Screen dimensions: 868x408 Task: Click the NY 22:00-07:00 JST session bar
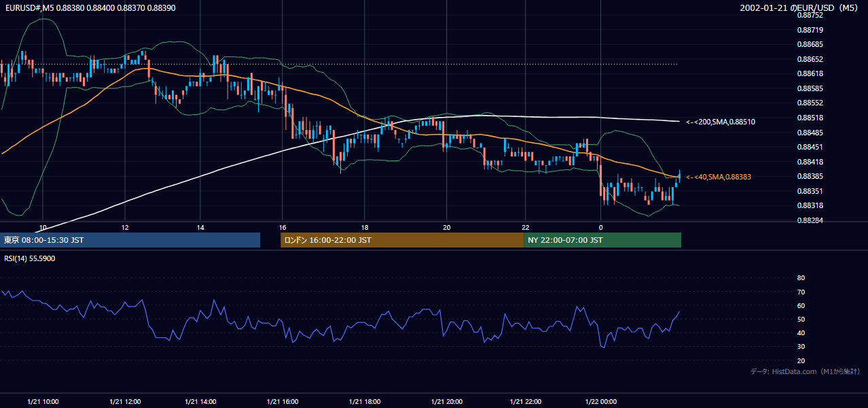(602, 240)
